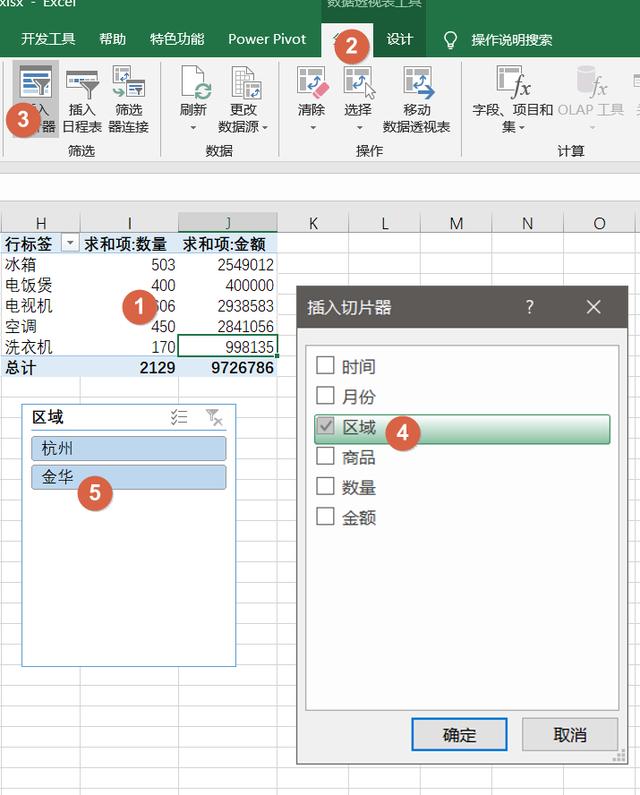
Task: Click the 电饭煲 row label
Action: click(x=28, y=285)
